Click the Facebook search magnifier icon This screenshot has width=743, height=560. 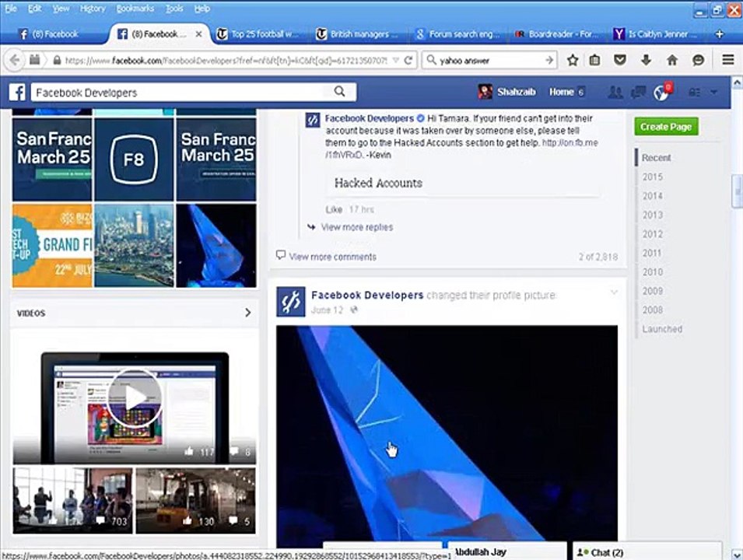[x=340, y=92]
